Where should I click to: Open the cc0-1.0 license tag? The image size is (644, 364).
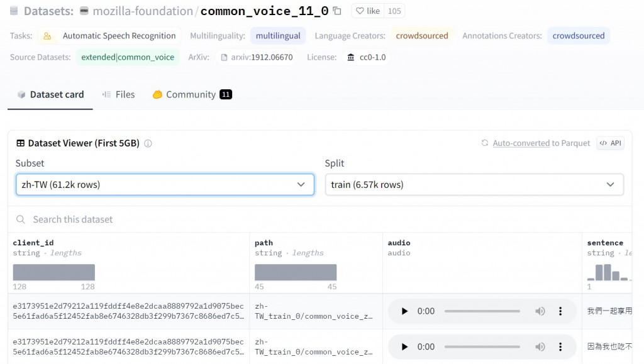[x=367, y=57]
